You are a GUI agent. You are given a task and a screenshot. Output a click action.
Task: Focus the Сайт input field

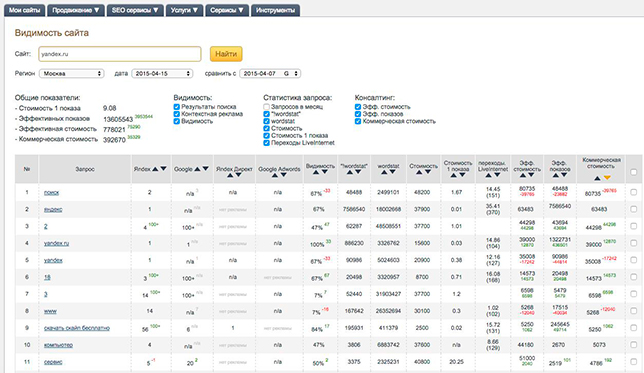(x=120, y=54)
